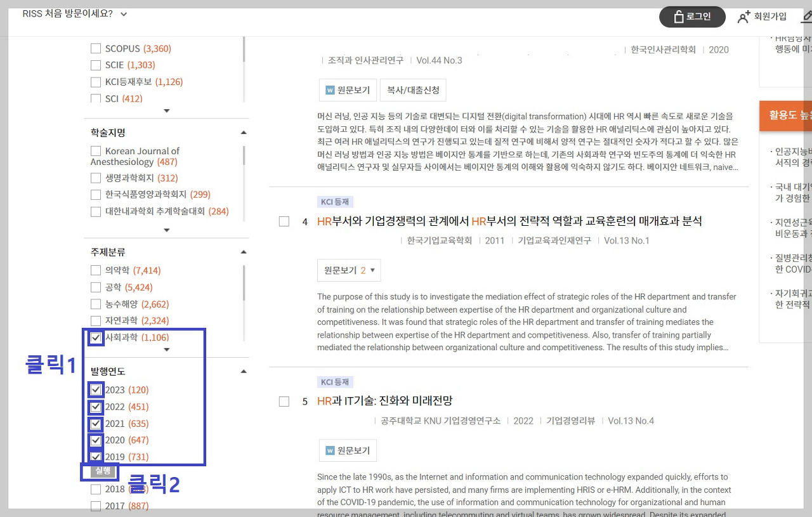Screen dimensions: 812x517
Task: Check the SCIE filter checkbox
Action: coord(96,65)
